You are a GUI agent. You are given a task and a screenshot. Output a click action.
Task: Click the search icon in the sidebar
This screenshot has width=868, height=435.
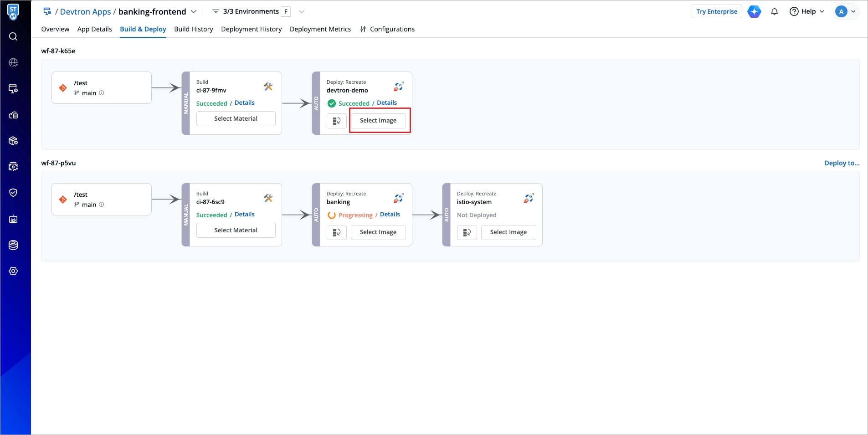[13, 36]
